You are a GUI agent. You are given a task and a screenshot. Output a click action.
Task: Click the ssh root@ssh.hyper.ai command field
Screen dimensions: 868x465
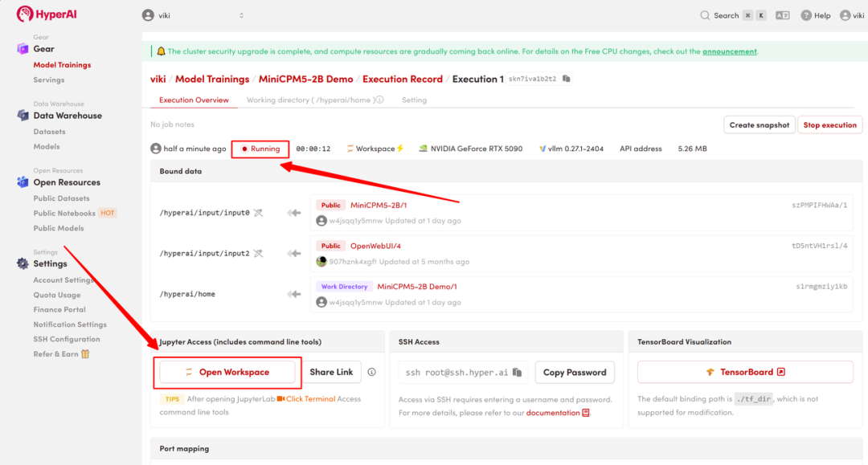464,373
